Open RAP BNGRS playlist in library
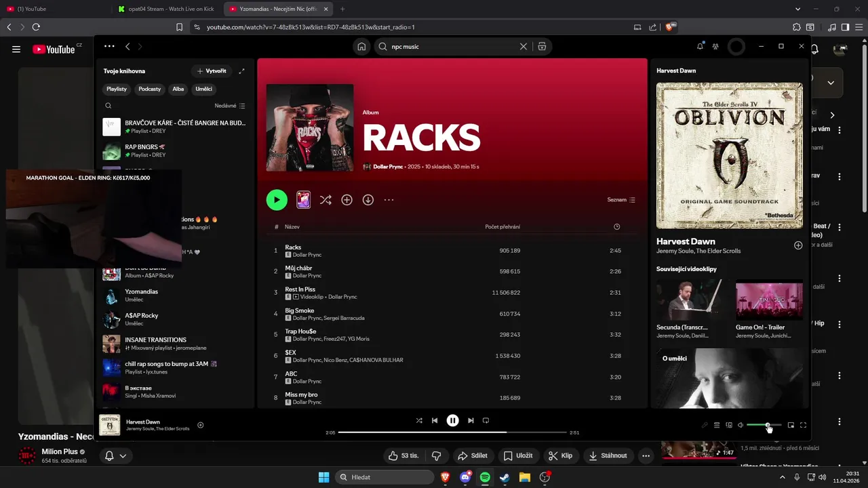868x488 pixels. point(174,150)
